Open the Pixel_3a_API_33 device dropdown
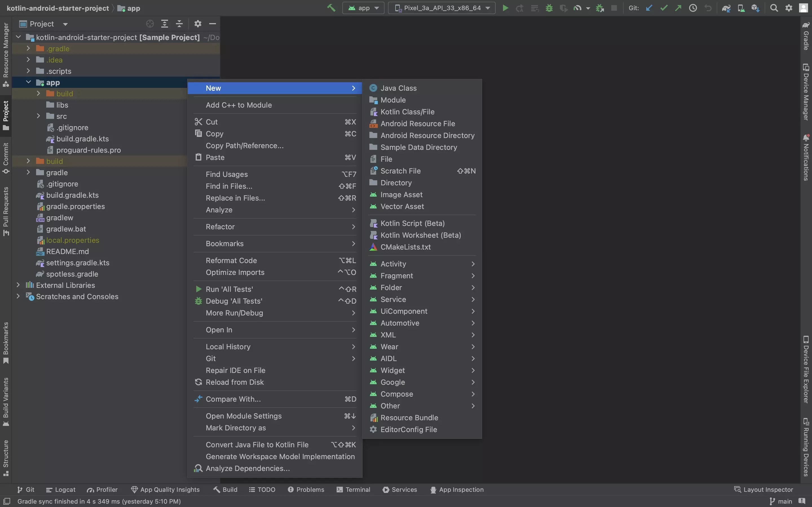 click(442, 8)
